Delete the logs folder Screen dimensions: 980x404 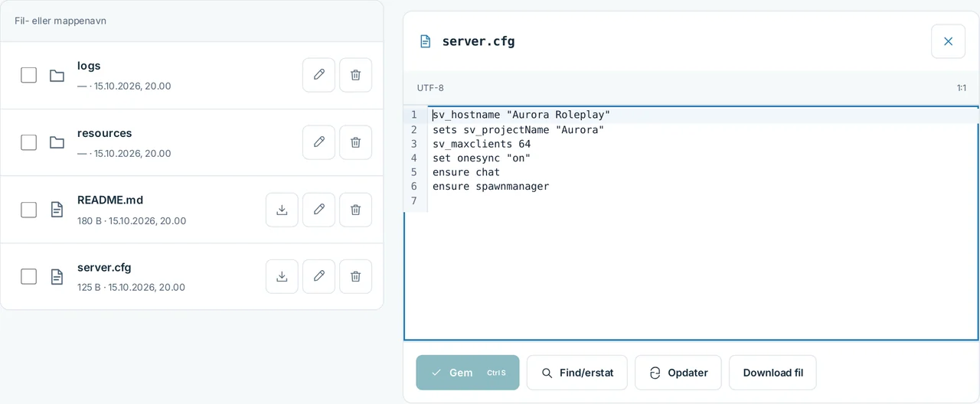click(355, 75)
